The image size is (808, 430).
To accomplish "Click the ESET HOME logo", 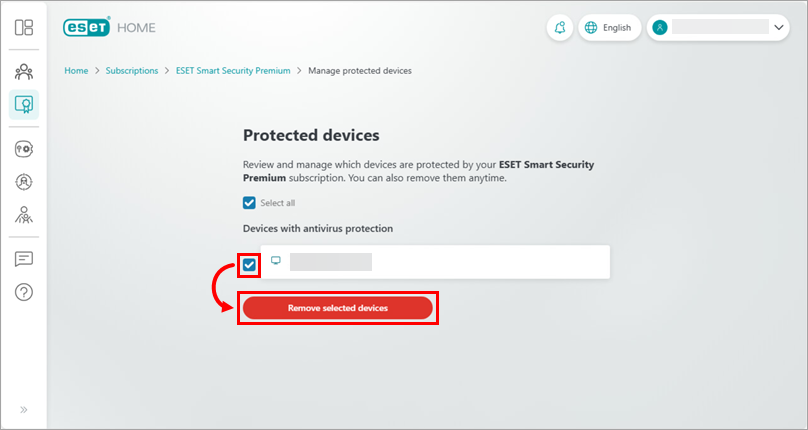I will click(110, 28).
